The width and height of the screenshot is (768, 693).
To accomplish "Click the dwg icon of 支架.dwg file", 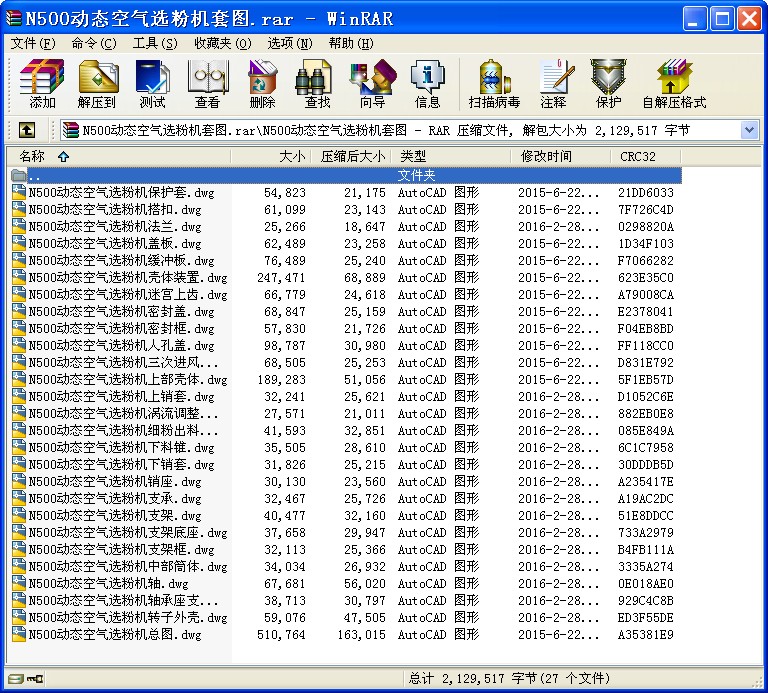I will 19,515.
